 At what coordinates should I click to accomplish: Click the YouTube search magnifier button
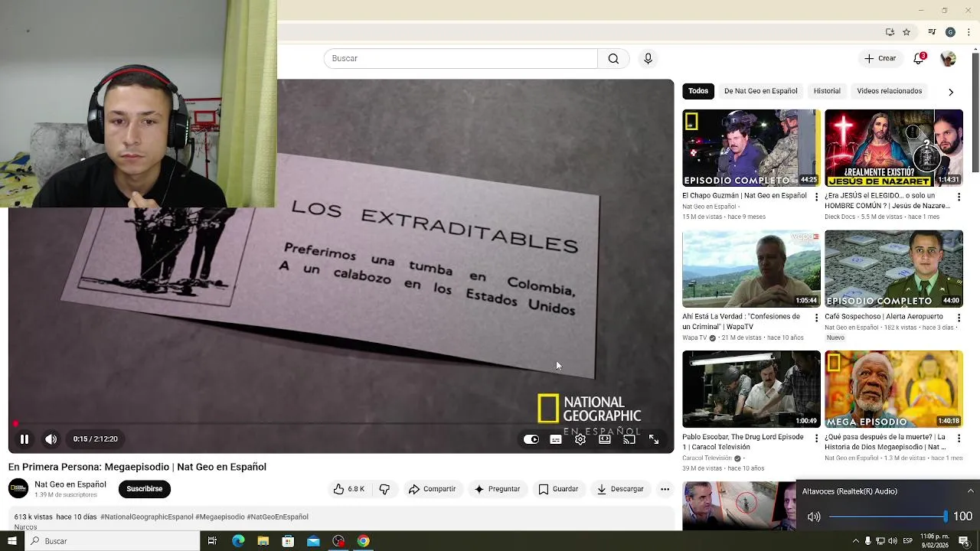click(x=613, y=59)
